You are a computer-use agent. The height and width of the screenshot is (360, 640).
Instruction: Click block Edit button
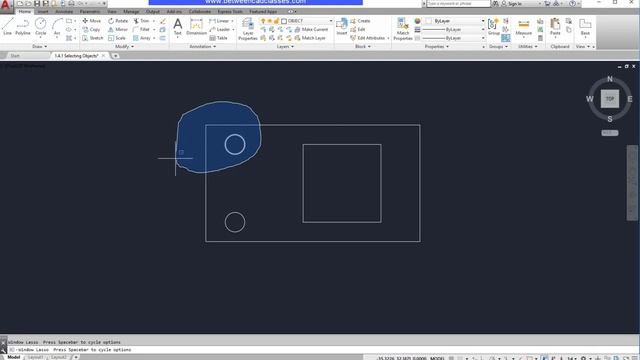(358, 29)
